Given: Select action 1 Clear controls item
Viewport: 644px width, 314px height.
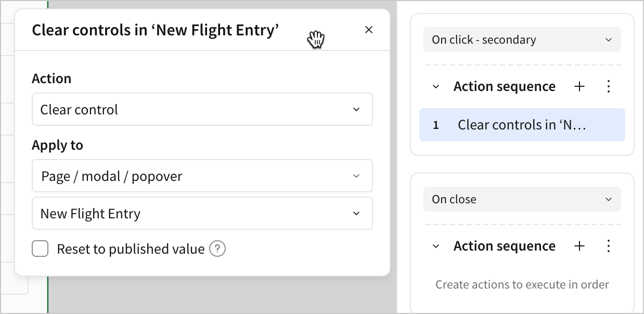Looking at the screenshot, I should pyautogui.click(x=522, y=125).
